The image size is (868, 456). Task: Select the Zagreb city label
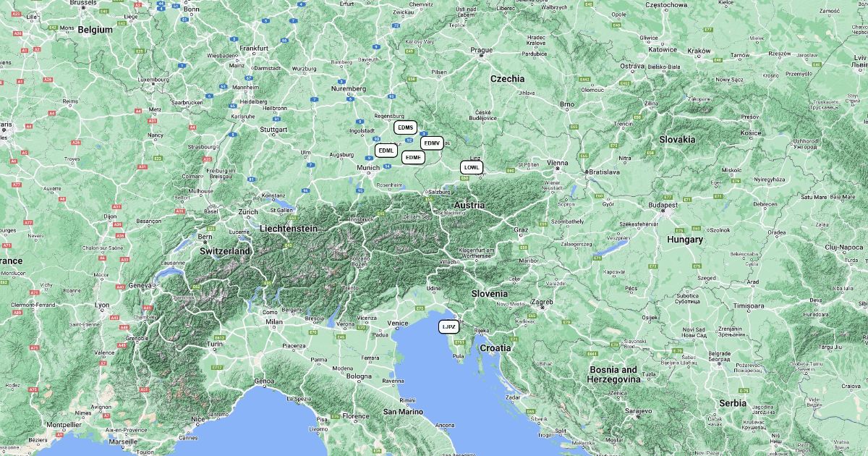pyautogui.click(x=542, y=302)
